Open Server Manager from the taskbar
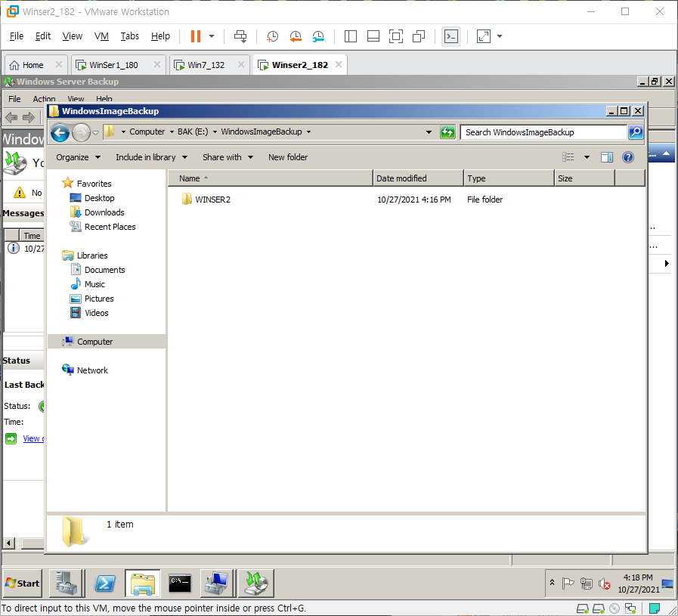 (x=67, y=583)
